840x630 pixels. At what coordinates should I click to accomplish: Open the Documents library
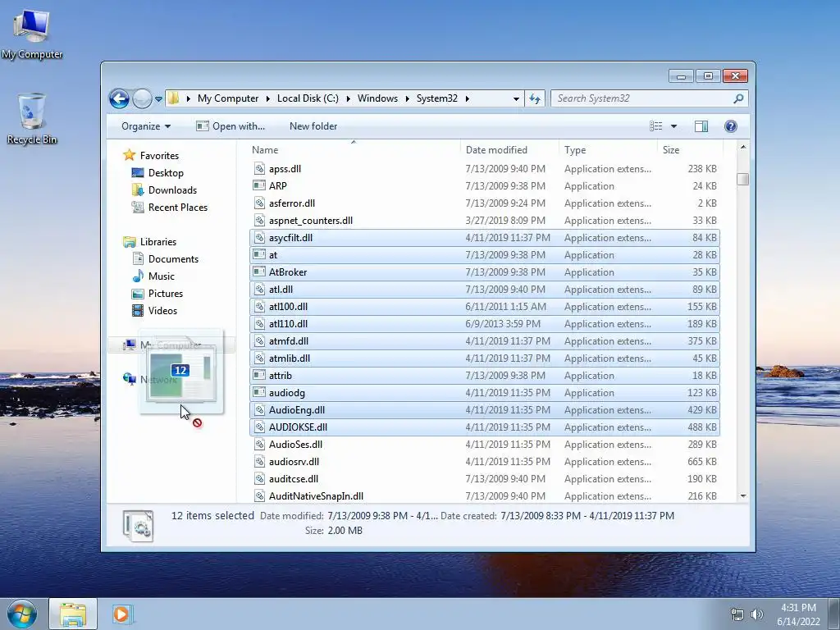point(173,259)
